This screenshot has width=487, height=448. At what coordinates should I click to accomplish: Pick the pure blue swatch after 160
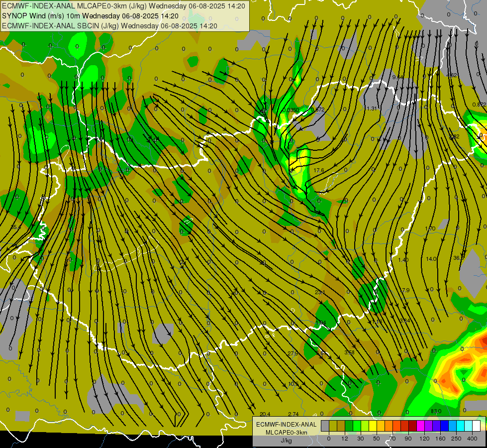tap(445, 426)
